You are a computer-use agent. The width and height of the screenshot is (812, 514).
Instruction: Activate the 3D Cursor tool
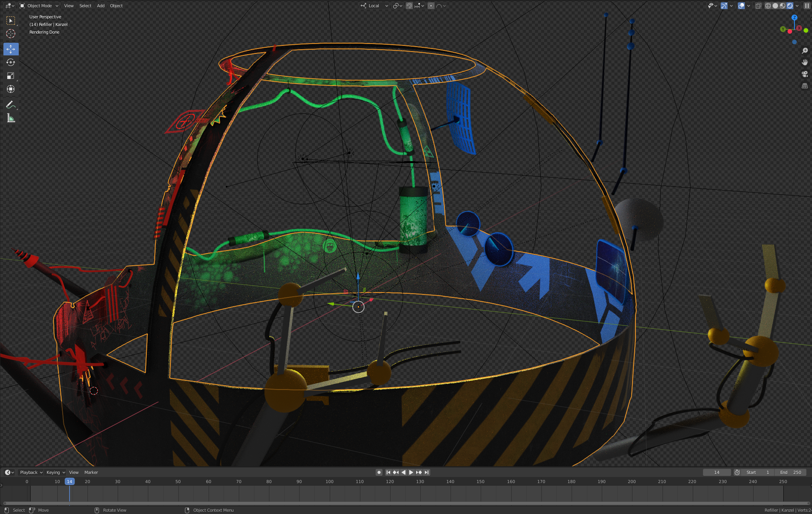click(x=11, y=34)
